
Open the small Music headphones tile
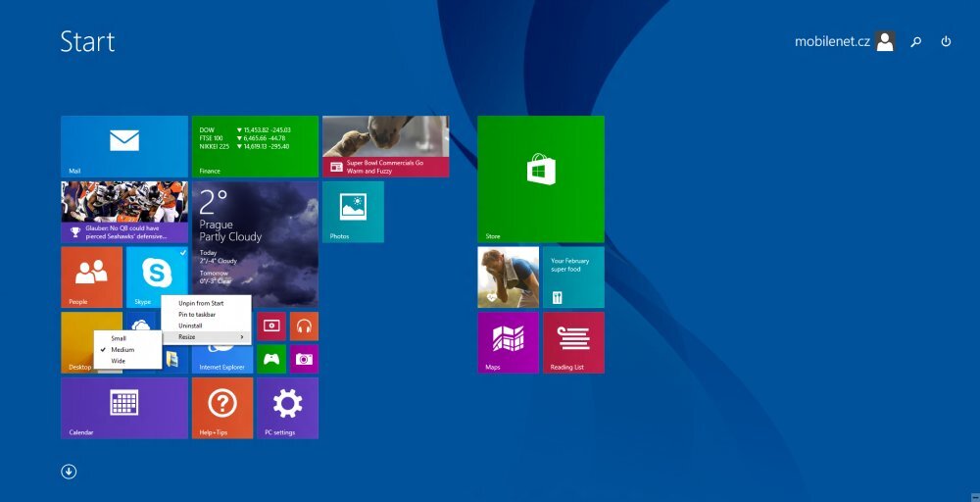pos(304,326)
